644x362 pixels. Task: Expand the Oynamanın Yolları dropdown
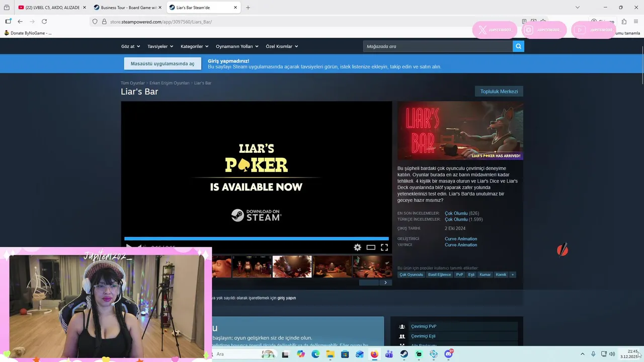click(x=237, y=46)
